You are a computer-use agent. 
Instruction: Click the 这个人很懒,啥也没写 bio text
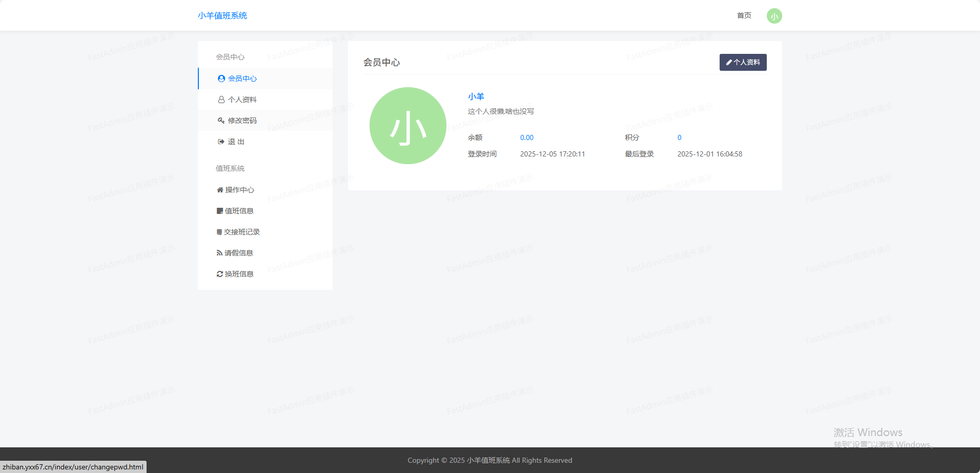click(501, 111)
